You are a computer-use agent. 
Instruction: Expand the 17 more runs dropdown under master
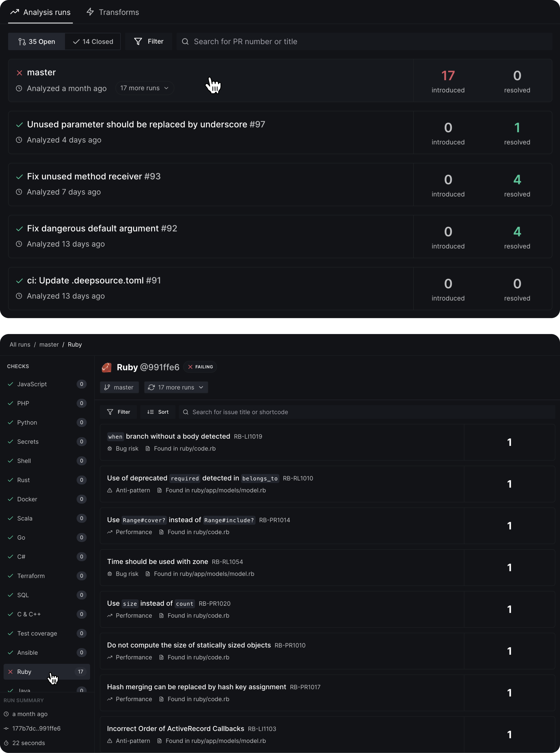click(x=144, y=88)
